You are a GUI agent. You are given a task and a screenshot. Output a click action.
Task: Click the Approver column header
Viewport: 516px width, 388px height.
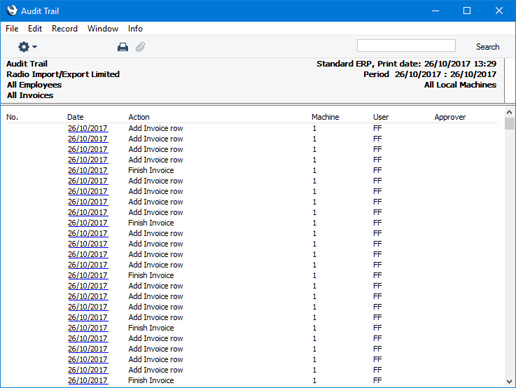[x=450, y=117]
